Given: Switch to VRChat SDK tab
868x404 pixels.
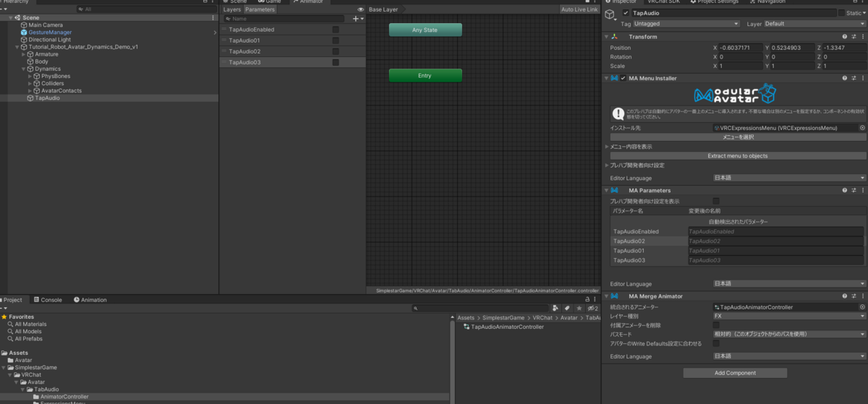Looking at the screenshot, I should pos(665,2).
